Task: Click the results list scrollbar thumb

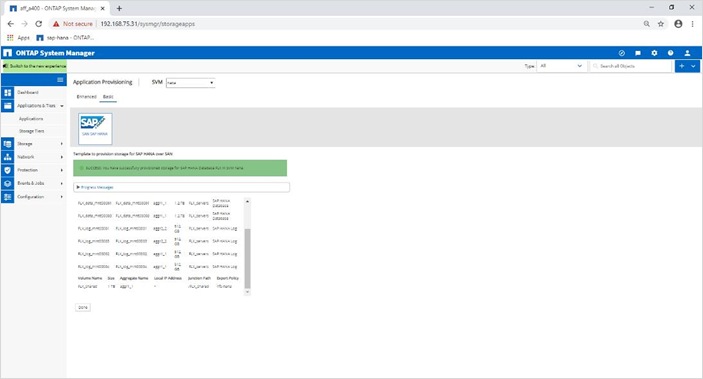Action: click(247, 258)
